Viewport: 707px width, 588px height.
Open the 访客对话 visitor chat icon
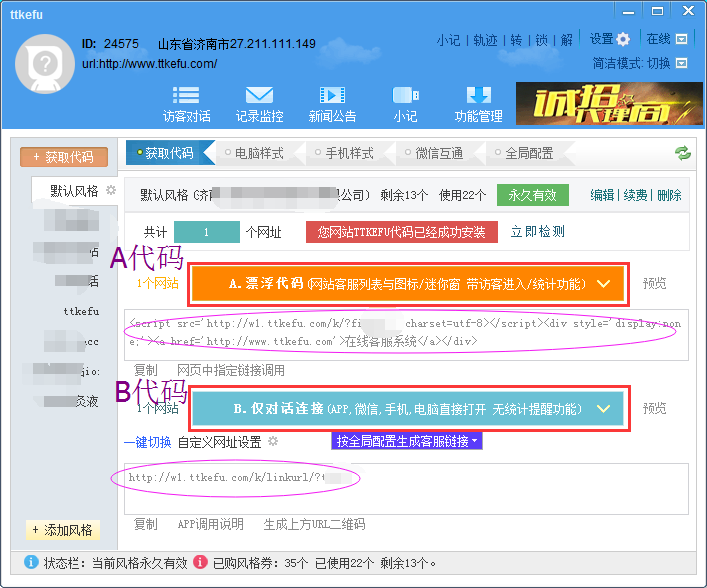tap(186, 95)
